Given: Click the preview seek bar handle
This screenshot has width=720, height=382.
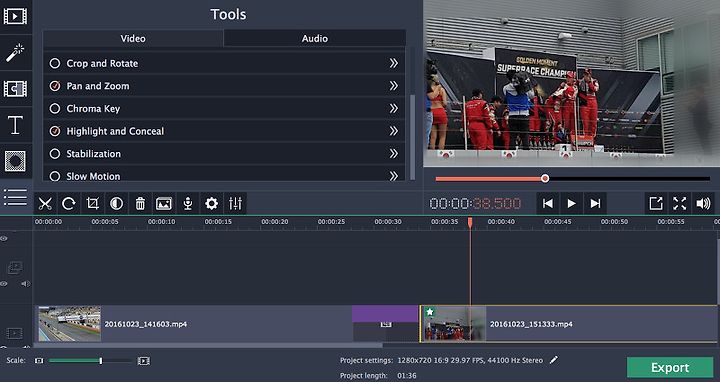Looking at the screenshot, I should point(545,178).
